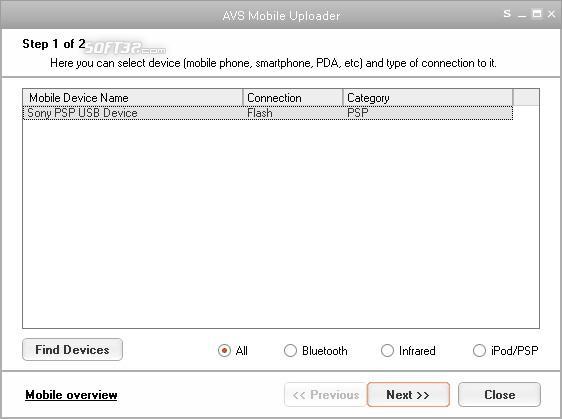
Task: Sort by Mobile Device Name column
Action: pyautogui.click(x=133, y=98)
